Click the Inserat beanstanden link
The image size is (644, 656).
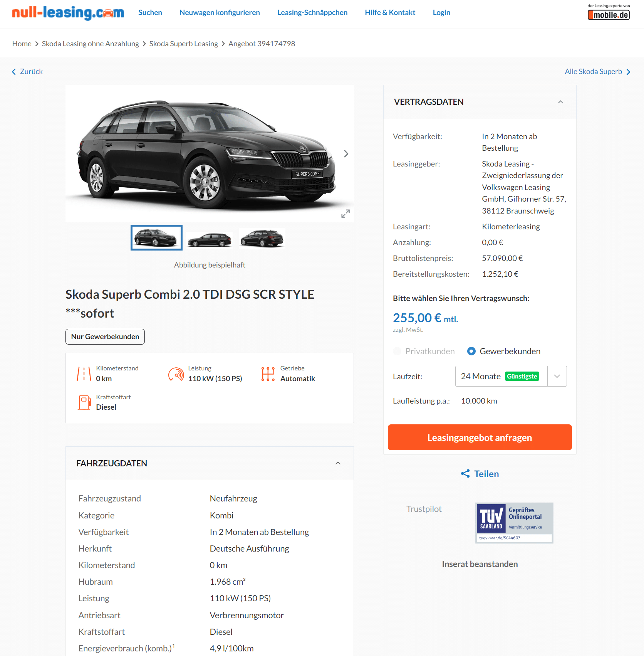pyautogui.click(x=480, y=564)
